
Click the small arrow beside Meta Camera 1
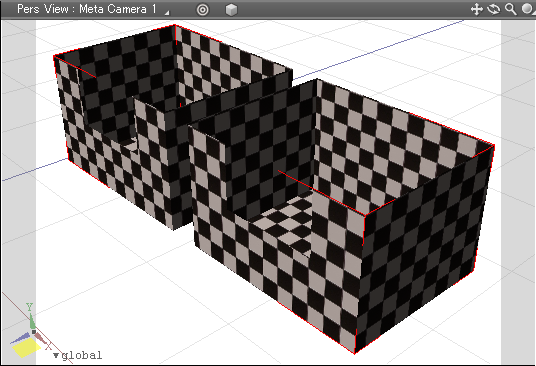(167, 13)
